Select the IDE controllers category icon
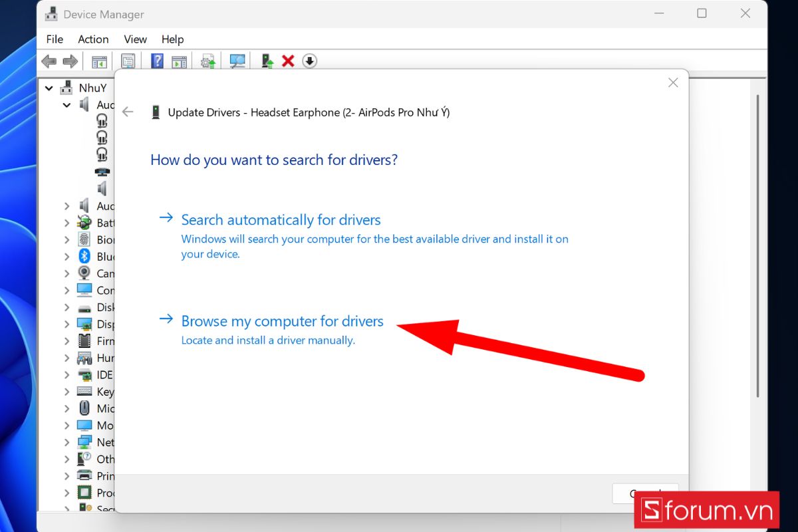This screenshot has width=798, height=532. click(84, 375)
